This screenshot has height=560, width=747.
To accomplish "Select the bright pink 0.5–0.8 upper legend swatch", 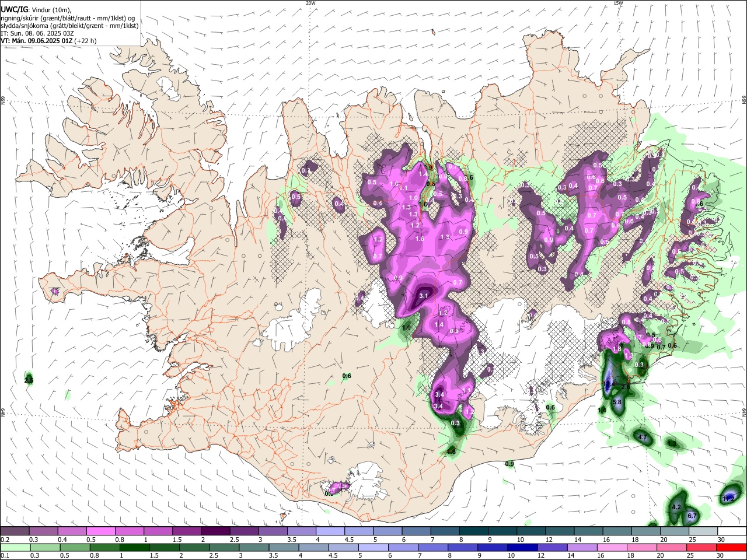I will pyautogui.click(x=101, y=531).
